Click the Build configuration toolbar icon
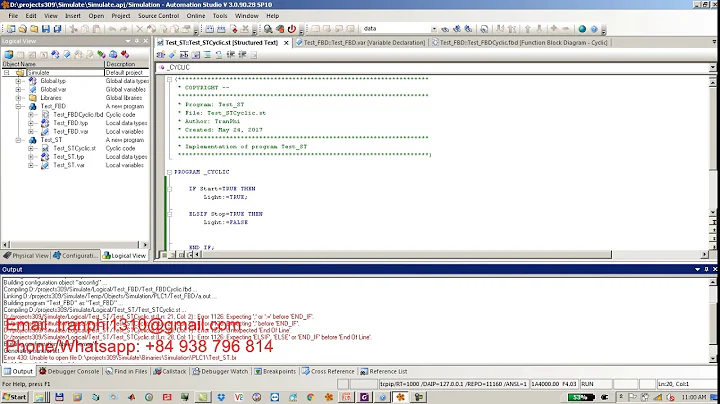Image resolution: width=720 pixels, height=404 pixels. (209, 29)
